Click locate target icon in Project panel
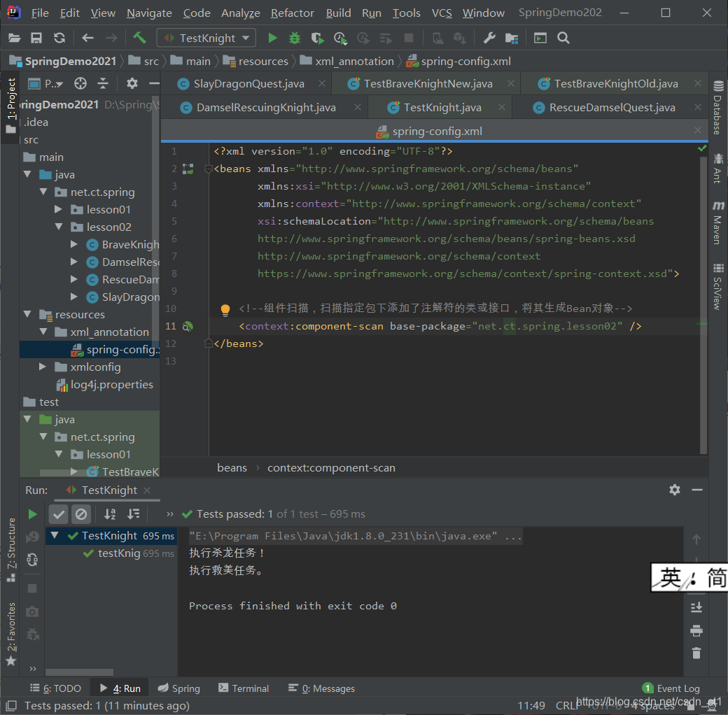 pos(80,83)
